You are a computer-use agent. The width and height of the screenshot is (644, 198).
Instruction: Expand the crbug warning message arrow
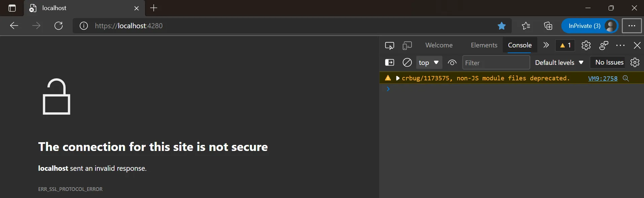point(398,78)
